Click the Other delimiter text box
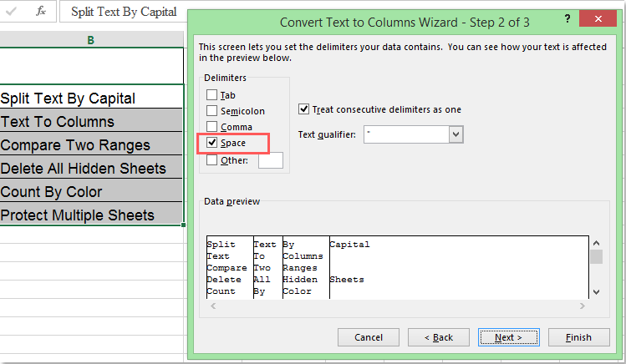626x364 pixels. 271,160
